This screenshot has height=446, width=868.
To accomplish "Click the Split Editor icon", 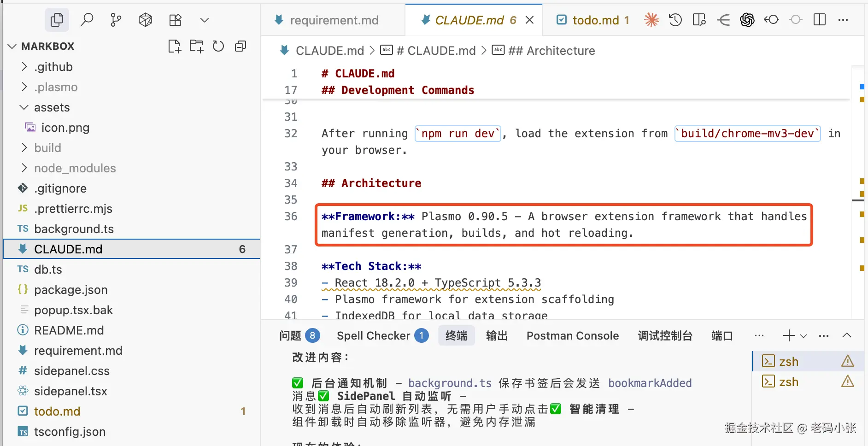I will tap(820, 20).
